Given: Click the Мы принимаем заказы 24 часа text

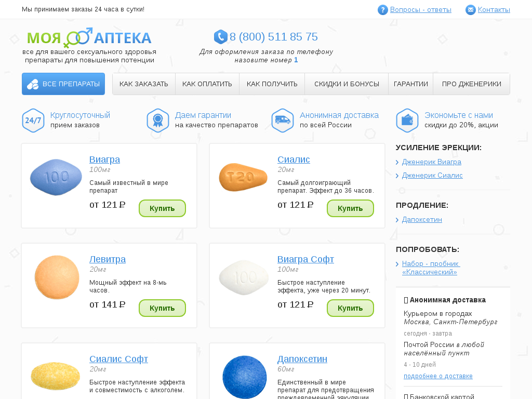Looking at the screenshot, I should click(x=83, y=9).
